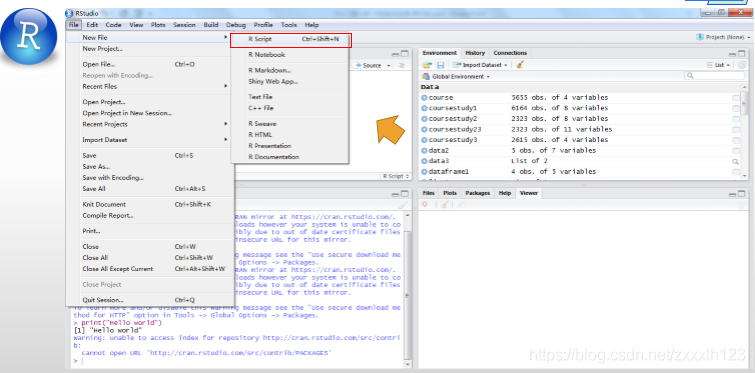Switch to the Help tab
The height and width of the screenshot is (373, 755).
click(x=505, y=193)
